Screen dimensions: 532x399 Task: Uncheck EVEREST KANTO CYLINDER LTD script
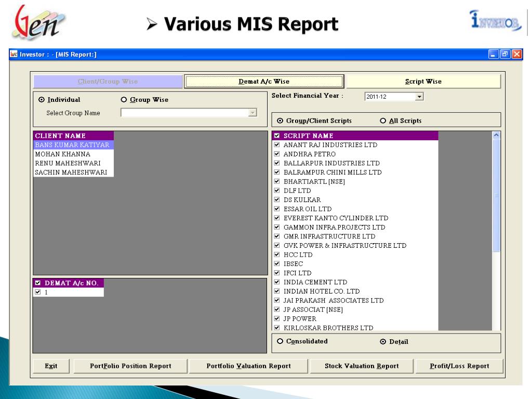[277, 218]
